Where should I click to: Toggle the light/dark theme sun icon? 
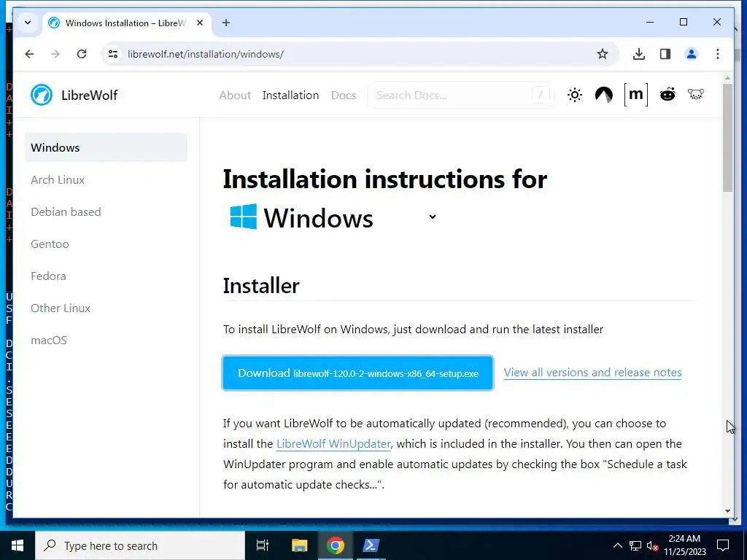(x=575, y=95)
